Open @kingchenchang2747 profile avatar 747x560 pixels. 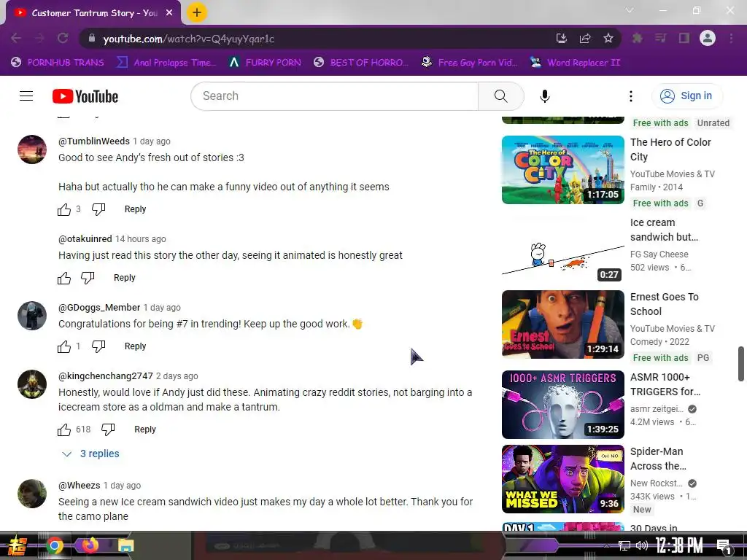coord(32,384)
